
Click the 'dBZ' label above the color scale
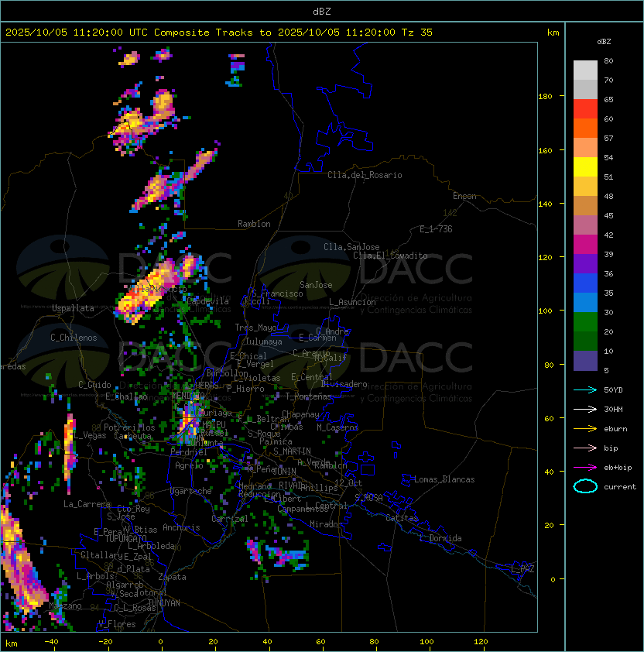point(604,42)
